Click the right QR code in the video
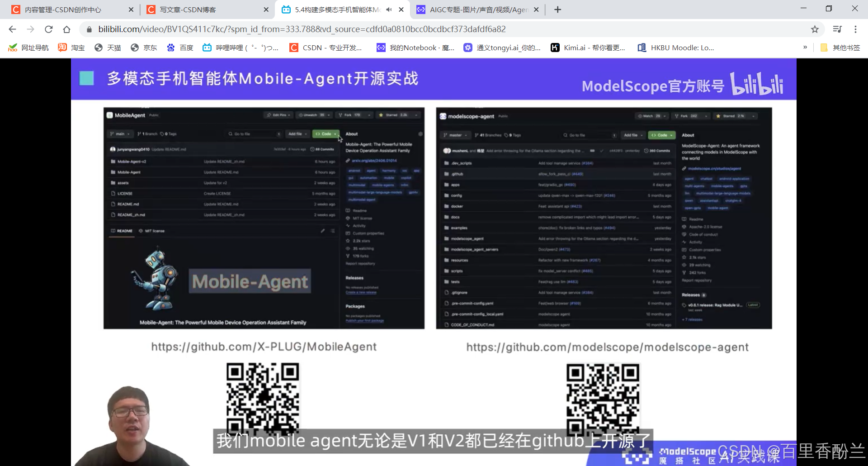 coord(603,399)
